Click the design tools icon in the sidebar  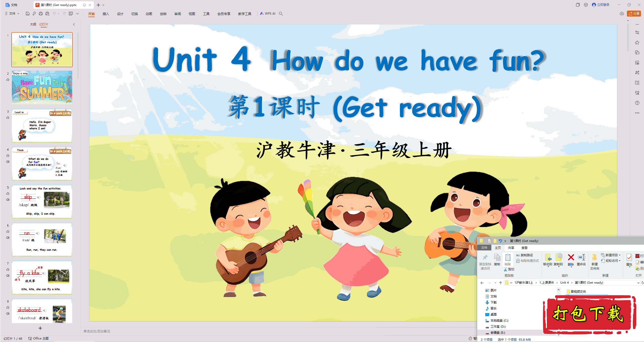click(637, 73)
